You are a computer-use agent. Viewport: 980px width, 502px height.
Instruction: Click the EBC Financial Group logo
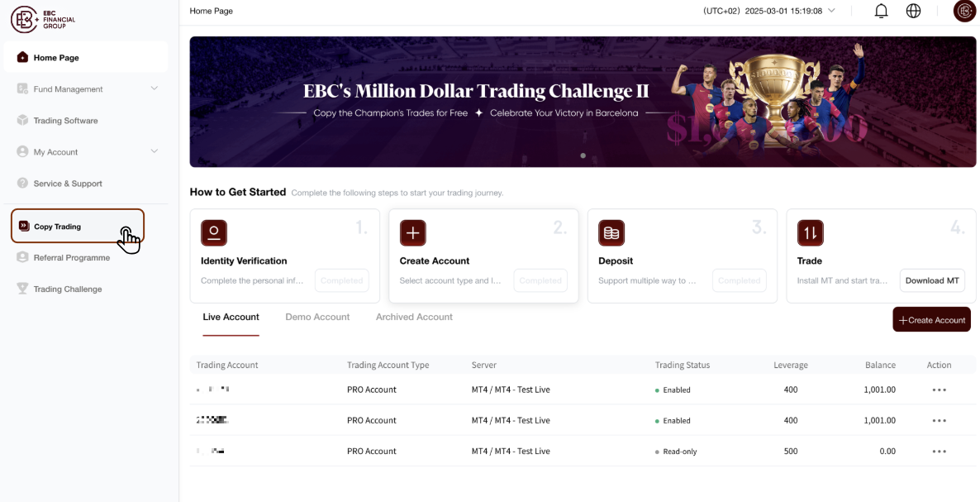tap(43, 19)
